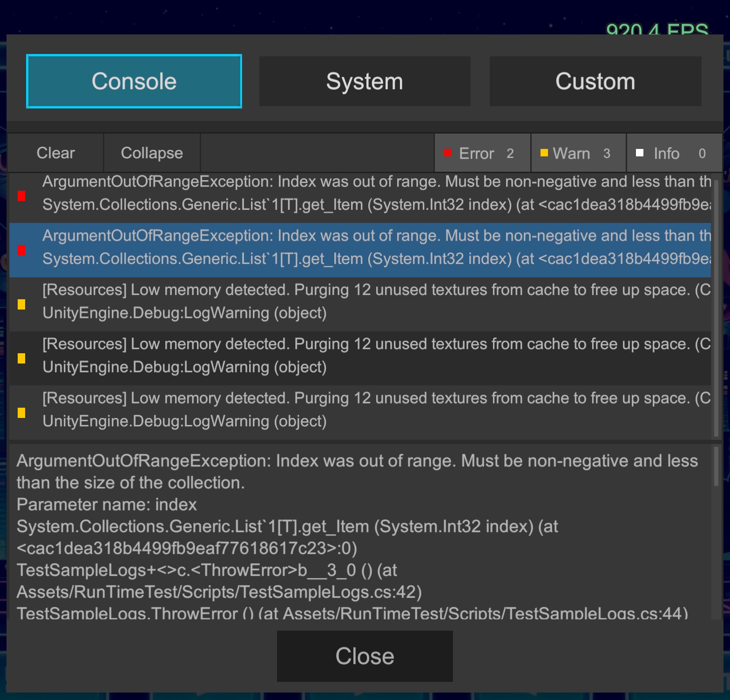Image resolution: width=730 pixels, height=700 pixels.
Task: Click the red icon of the first error entry
Action: pyautogui.click(x=21, y=196)
